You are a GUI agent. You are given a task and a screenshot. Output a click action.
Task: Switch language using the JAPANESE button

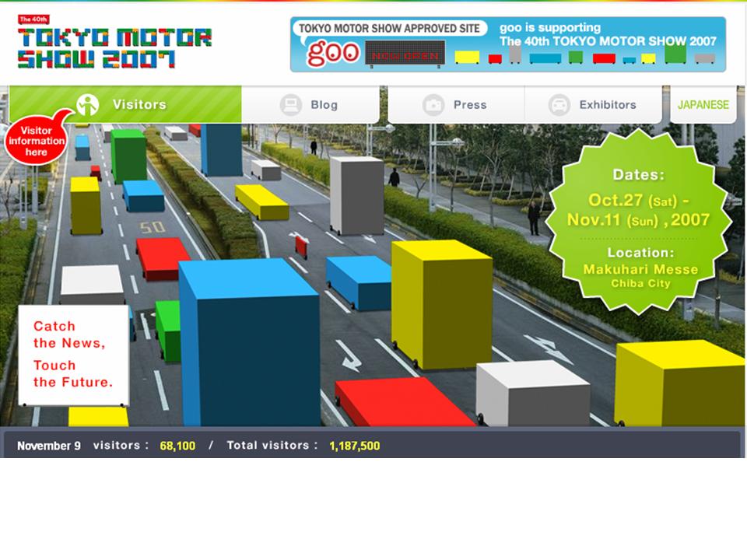point(703,105)
